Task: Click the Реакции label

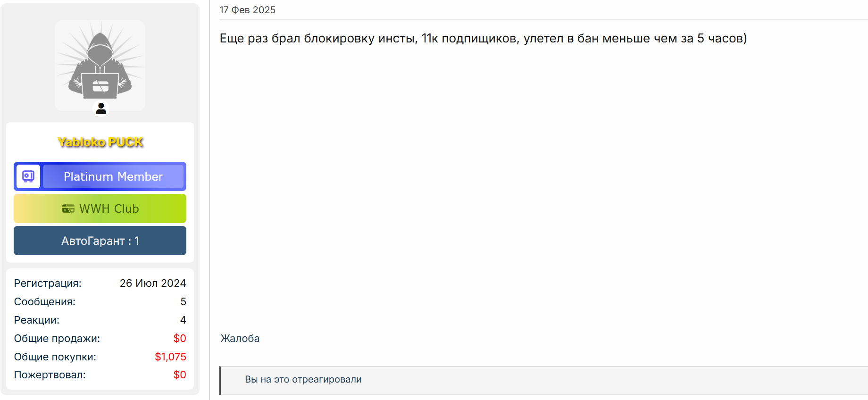Action: click(37, 320)
